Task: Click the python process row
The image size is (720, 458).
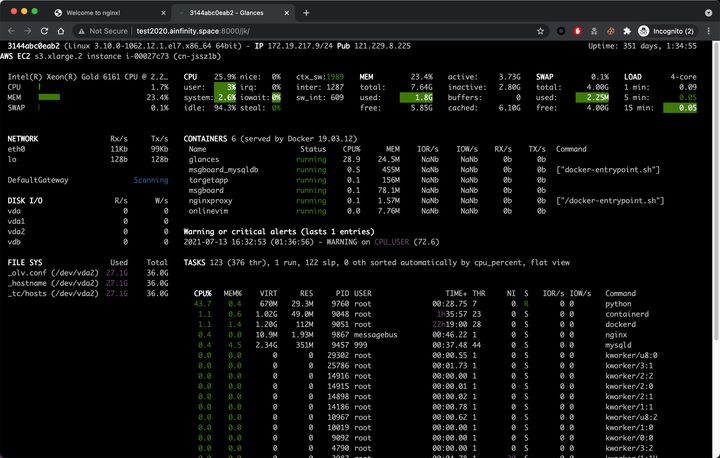Action: coord(413,304)
